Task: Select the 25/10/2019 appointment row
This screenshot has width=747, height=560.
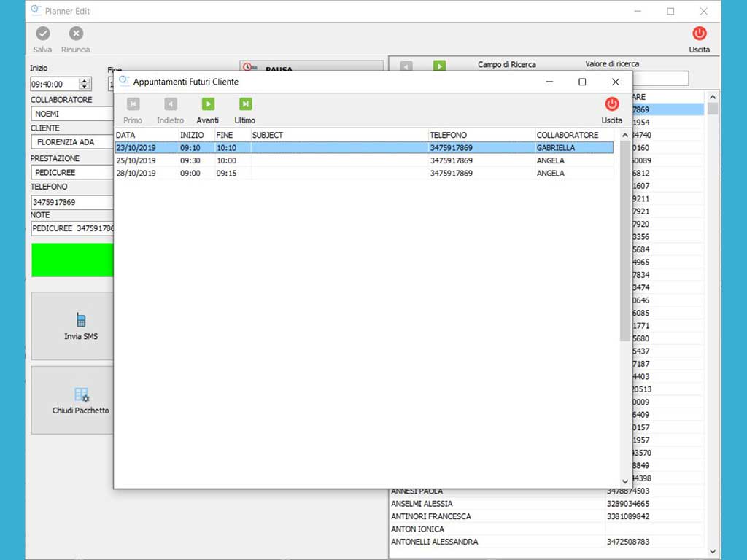Action: pyautogui.click(x=363, y=160)
